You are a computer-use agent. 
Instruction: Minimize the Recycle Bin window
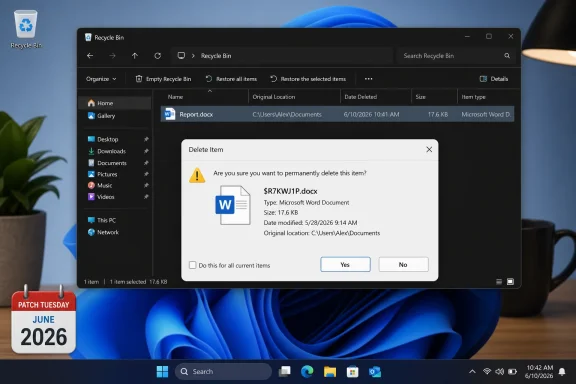click(467, 36)
